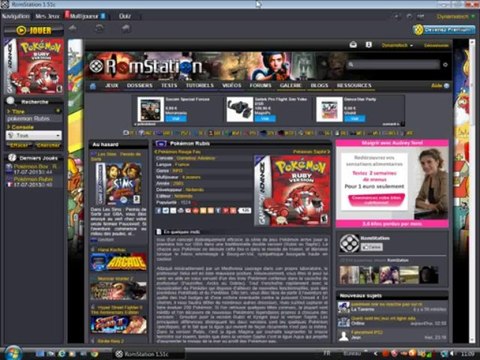Switch to the Mes Jeux tab

(x=47, y=16)
